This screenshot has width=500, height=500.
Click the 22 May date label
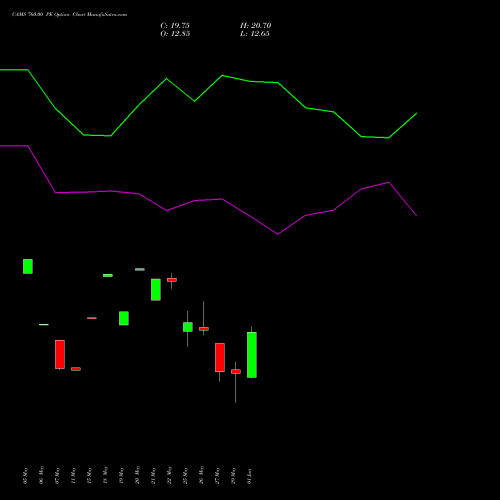[x=169, y=475]
